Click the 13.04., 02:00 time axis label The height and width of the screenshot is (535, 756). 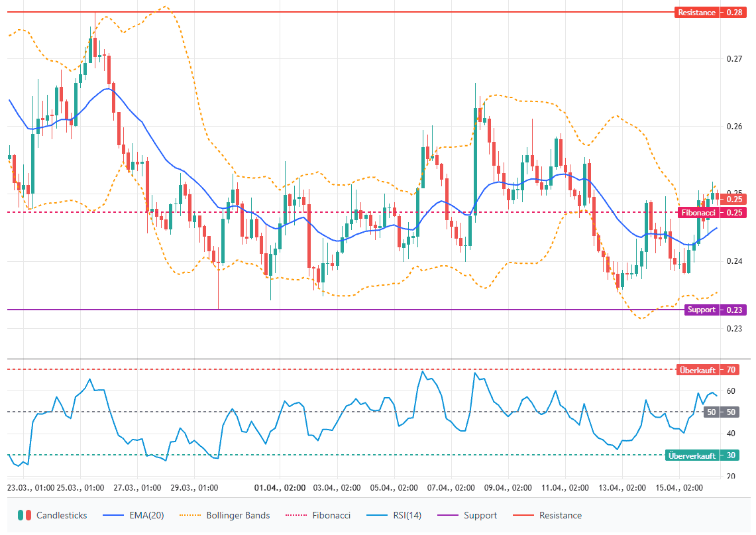(x=620, y=487)
